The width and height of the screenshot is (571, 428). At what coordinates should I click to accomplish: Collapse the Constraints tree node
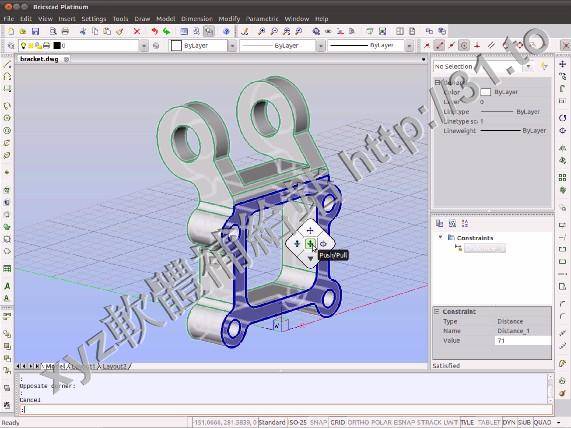click(440, 237)
